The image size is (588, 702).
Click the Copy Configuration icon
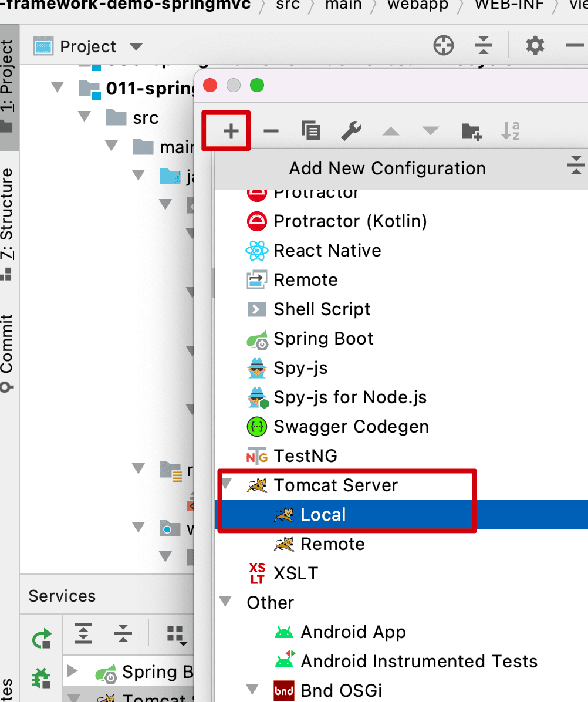coord(310,130)
